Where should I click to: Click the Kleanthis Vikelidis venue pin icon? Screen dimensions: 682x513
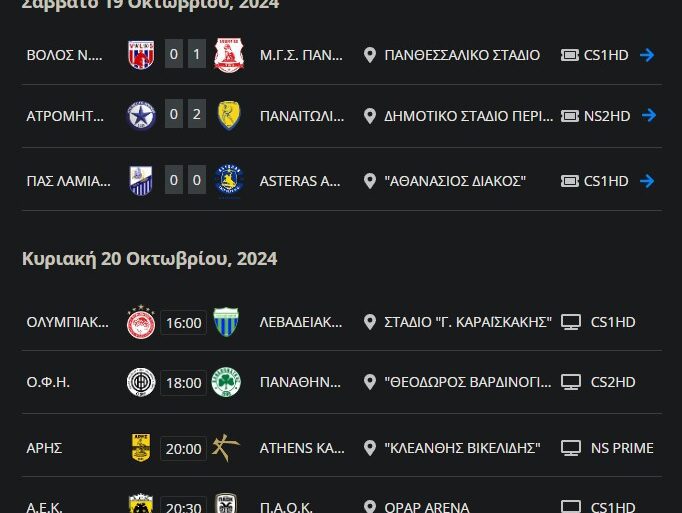370,447
